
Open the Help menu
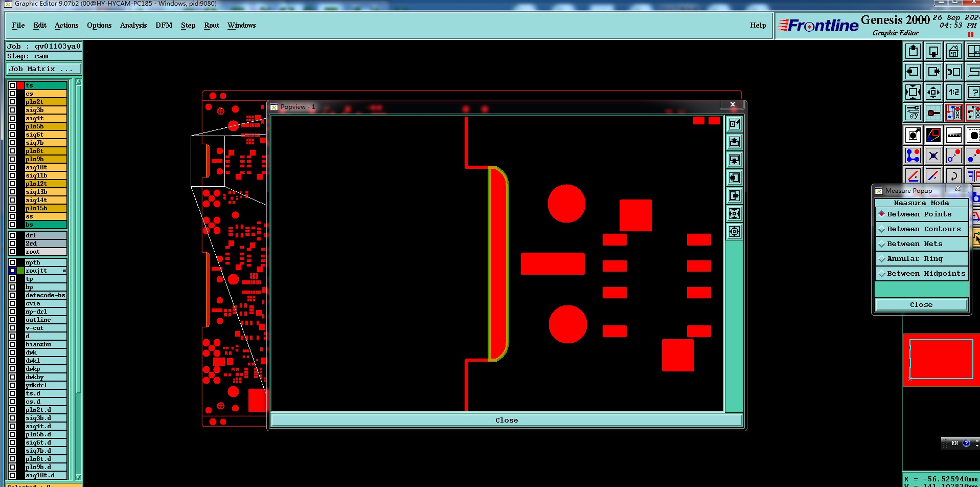coord(758,25)
